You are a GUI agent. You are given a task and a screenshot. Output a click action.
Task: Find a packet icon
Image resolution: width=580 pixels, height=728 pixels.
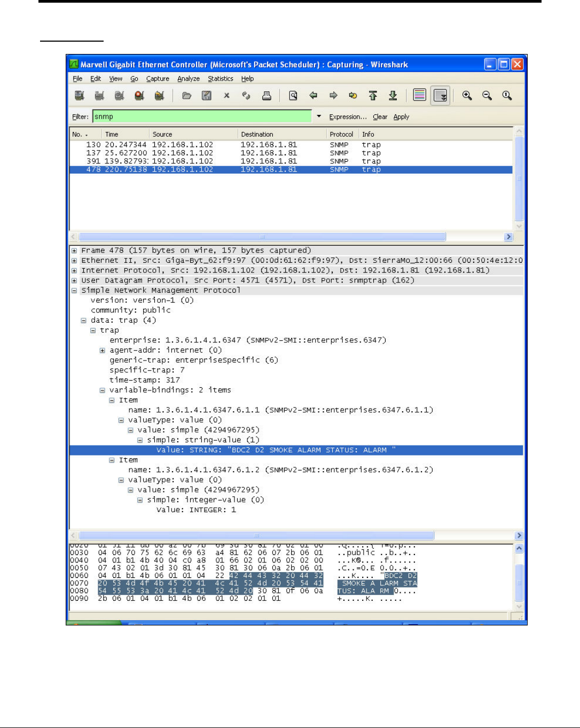click(x=293, y=96)
